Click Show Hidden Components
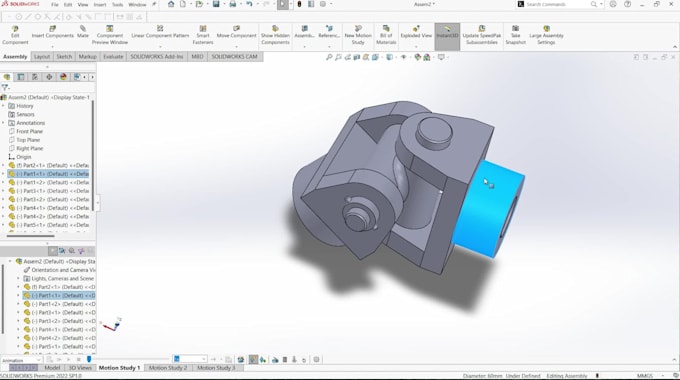This screenshot has height=380, width=680. (275, 35)
